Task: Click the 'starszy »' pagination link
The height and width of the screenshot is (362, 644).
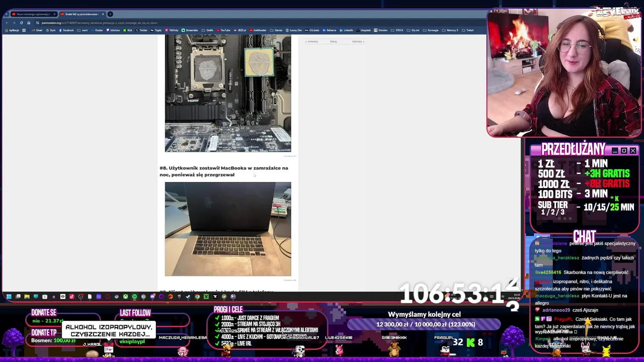Action: pos(357,41)
